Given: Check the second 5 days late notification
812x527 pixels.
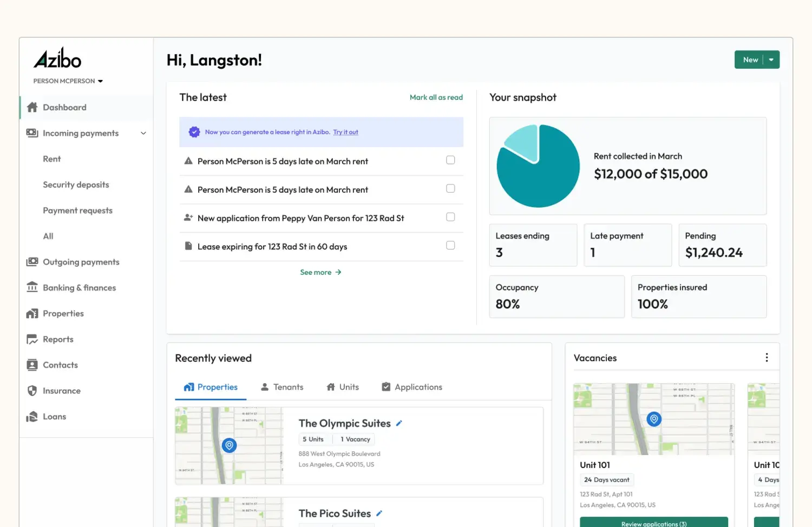Looking at the screenshot, I should (450, 188).
